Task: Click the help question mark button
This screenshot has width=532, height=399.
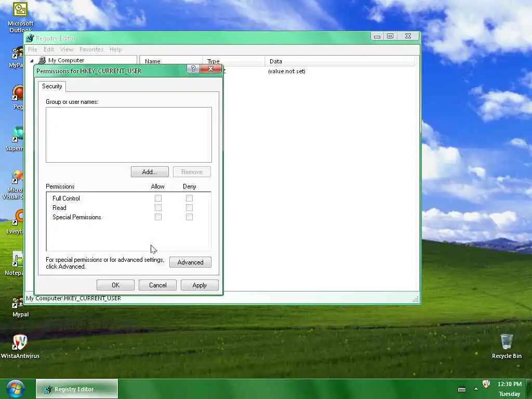Action: 193,69
